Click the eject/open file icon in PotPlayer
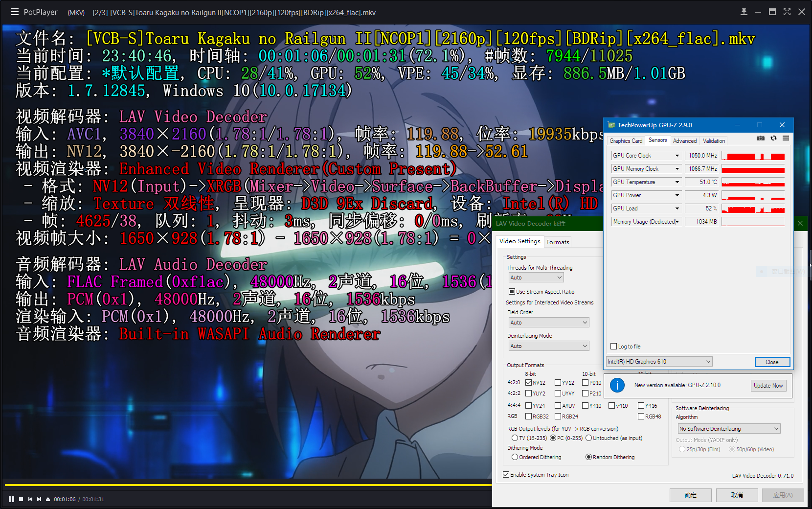 click(48, 499)
